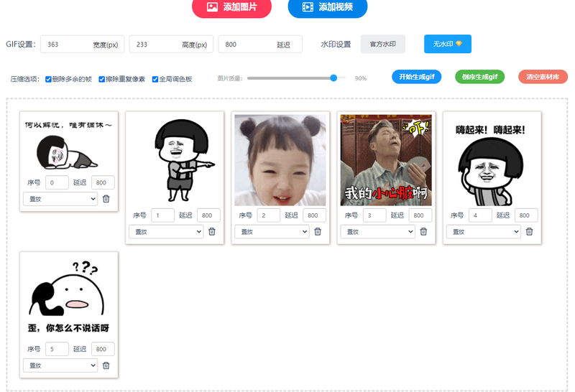575x392 pixels.
Task: Delete frame 2 with its trash icon
Action: coord(318,231)
